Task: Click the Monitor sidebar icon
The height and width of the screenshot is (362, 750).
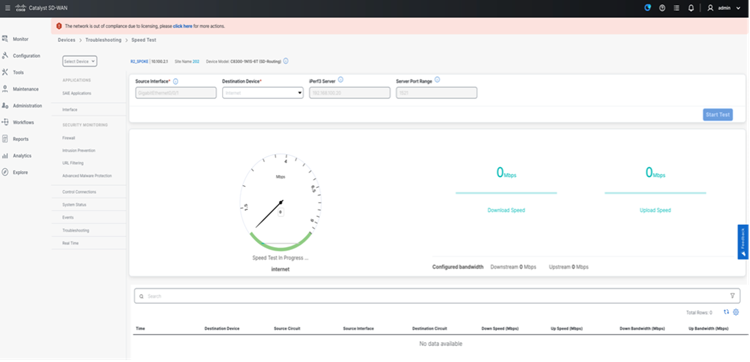Action: coord(5,39)
